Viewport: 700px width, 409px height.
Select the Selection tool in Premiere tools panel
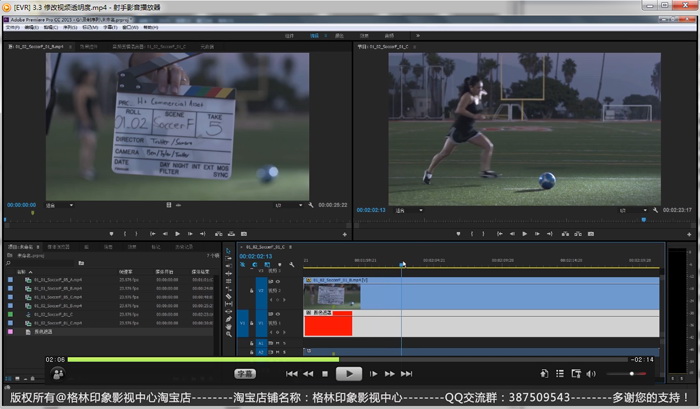(x=228, y=251)
